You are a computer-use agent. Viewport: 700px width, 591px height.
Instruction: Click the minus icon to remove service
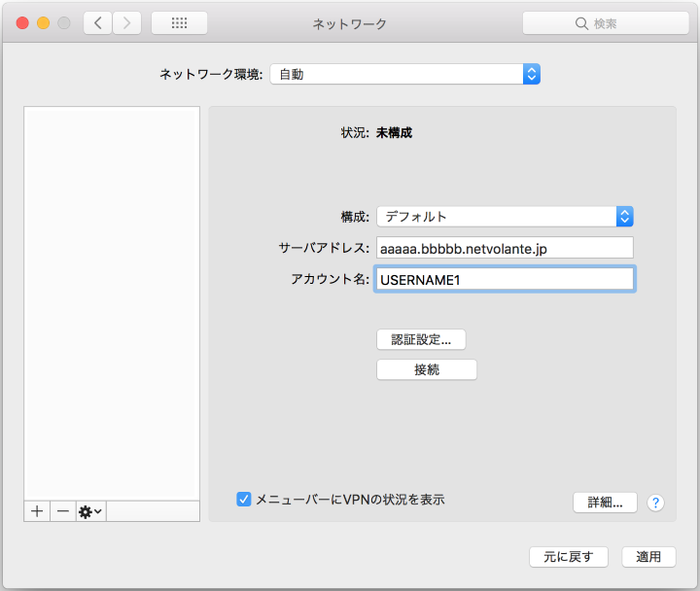pyautogui.click(x=62, y=511)
